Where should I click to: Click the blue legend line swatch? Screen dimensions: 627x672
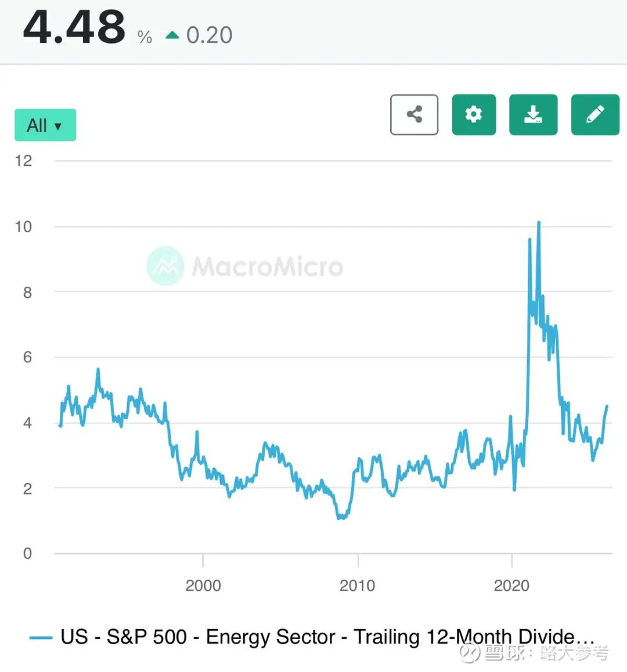(x=41, y=637)
